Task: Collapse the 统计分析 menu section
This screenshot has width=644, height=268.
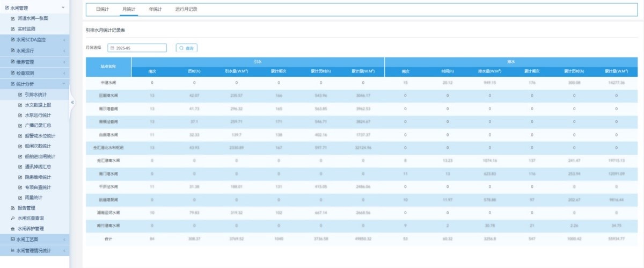Action: click(64, 84)
